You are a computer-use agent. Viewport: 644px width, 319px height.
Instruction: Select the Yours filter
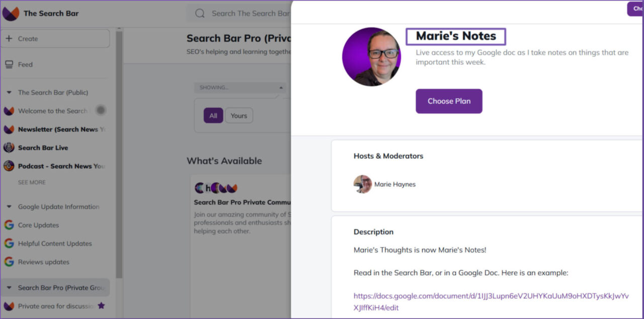pyautogui.click(x=239, y=116)
